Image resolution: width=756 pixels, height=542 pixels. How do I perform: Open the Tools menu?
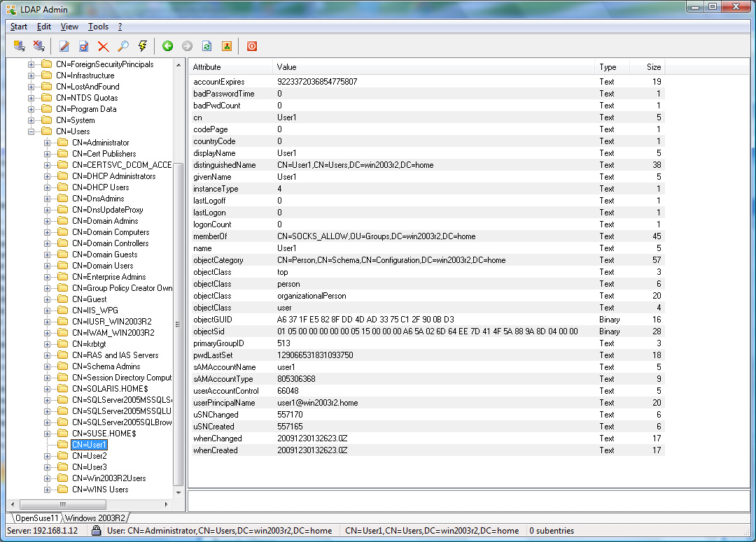[x=98, y=27]
